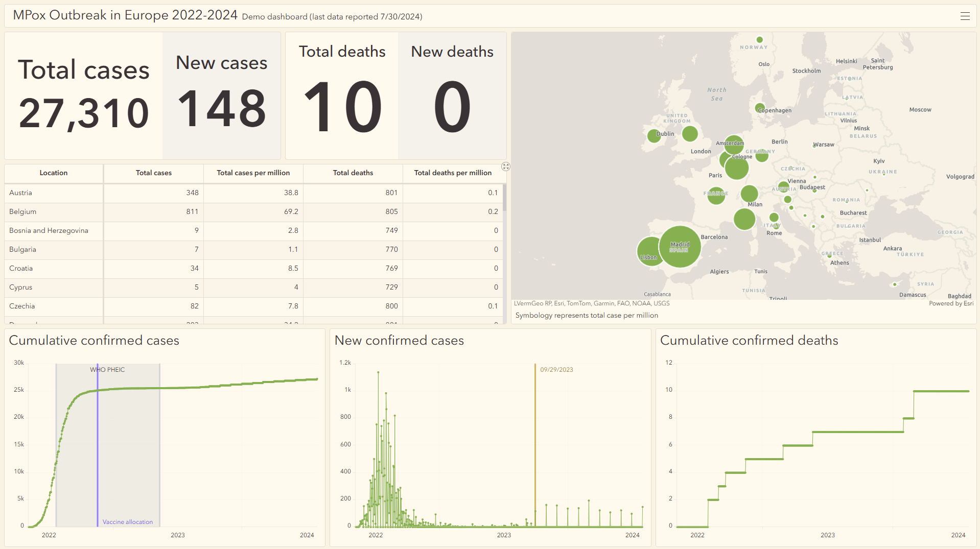Click the Total cases indicator card

(x=83, y=96)
